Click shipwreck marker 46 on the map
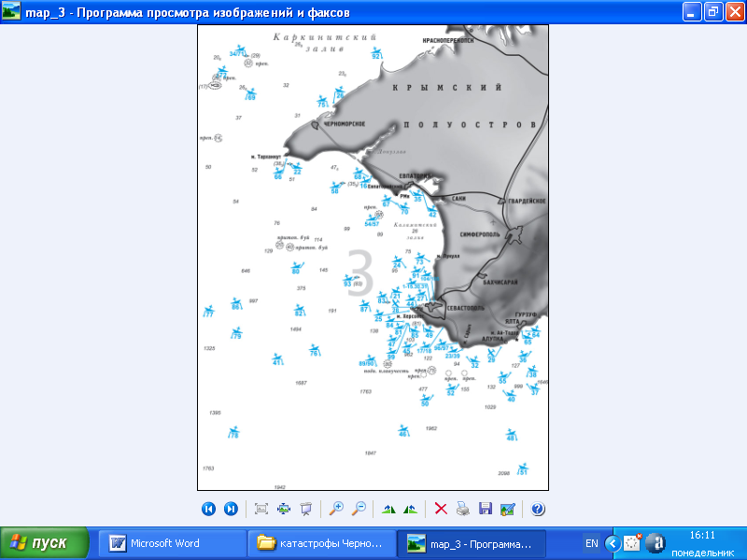 click(x=403, y=431)
